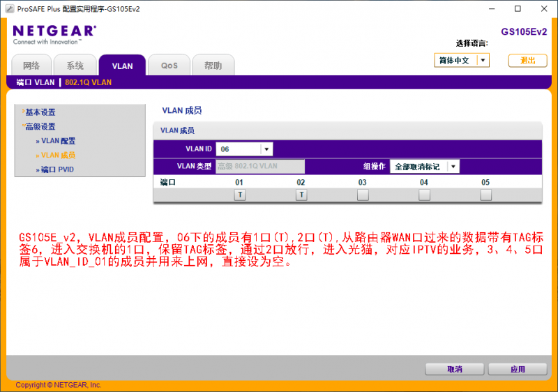Open VLAN 成员 page in sidebar
The image size is (558, 392).
point(58,155)
